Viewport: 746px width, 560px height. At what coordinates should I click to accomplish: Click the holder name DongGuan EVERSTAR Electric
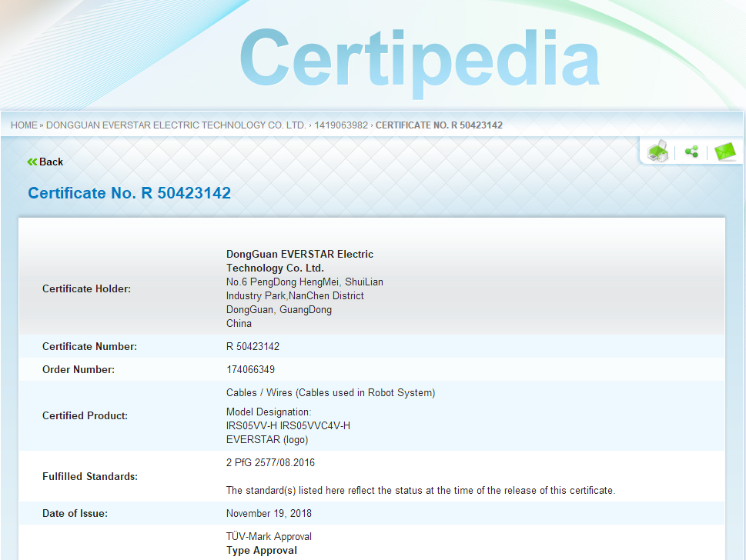299,255
